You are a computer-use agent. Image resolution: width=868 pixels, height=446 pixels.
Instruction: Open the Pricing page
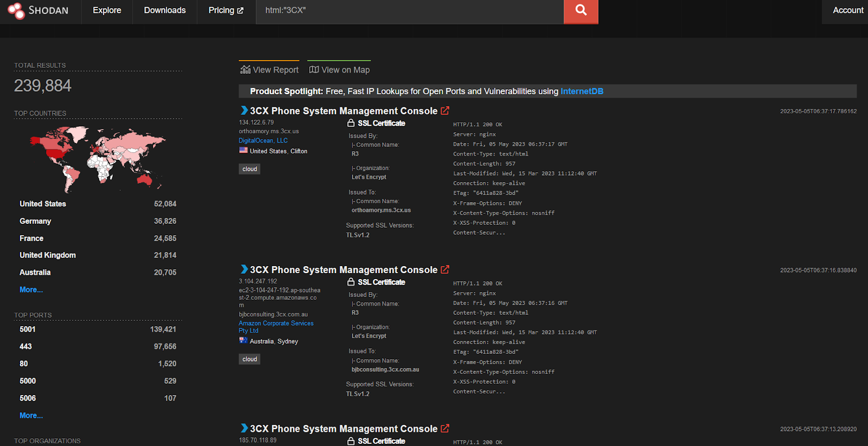click(226, 10)
